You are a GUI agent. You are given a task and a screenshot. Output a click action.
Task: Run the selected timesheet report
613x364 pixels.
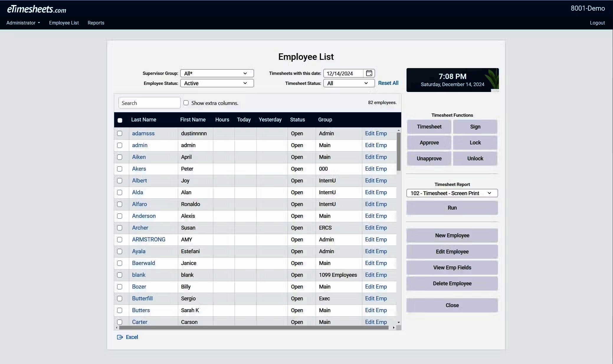coord(452,207)
